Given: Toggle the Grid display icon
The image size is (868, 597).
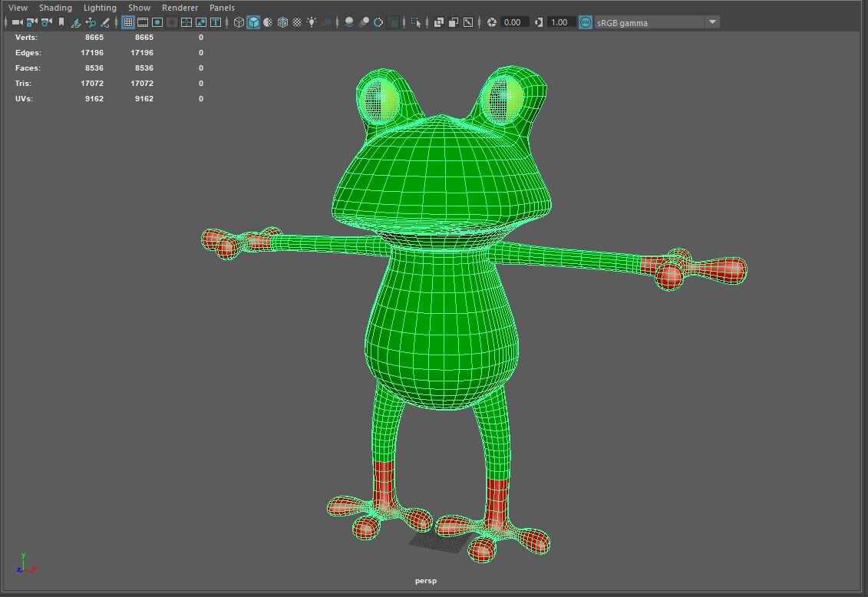Looking at the screenshot, I should point(130,22).
